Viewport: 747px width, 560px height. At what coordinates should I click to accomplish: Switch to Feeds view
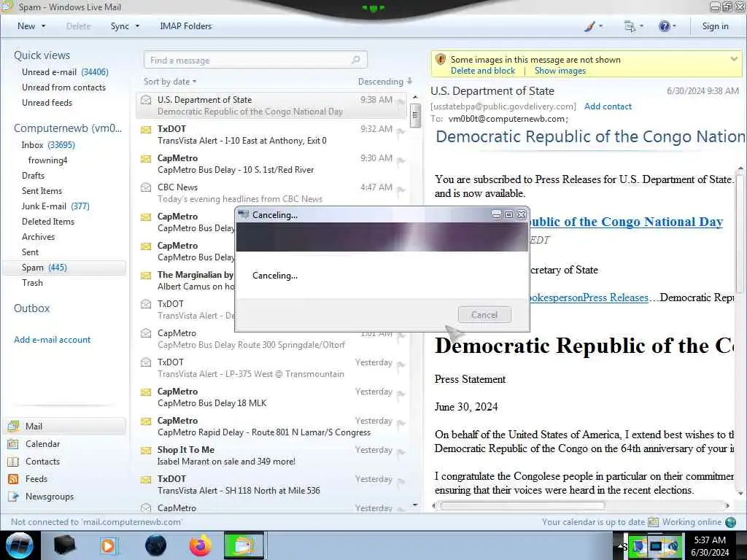pos(36,478)
